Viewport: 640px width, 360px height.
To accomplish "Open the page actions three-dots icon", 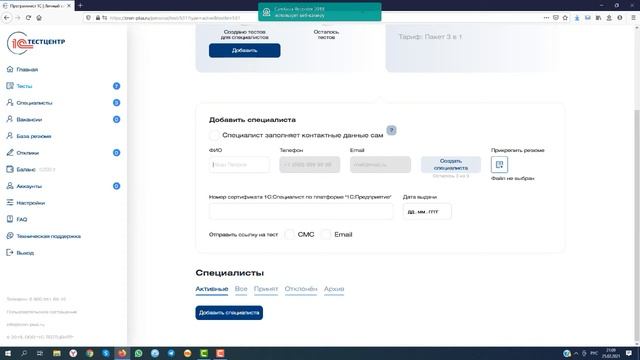I will pos(546,18).
